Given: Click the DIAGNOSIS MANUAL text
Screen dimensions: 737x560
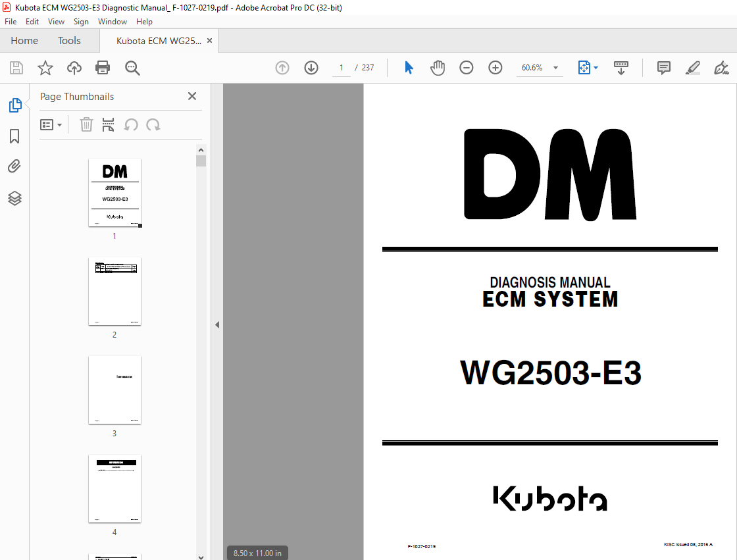Looking at the screenshot, I should point(550,282).
